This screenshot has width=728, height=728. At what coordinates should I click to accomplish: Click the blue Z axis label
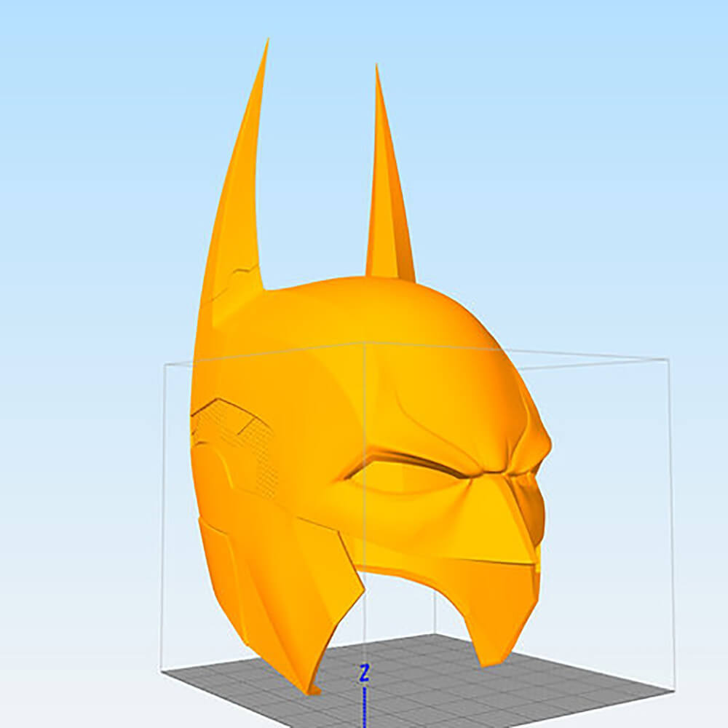click(364, 674)
